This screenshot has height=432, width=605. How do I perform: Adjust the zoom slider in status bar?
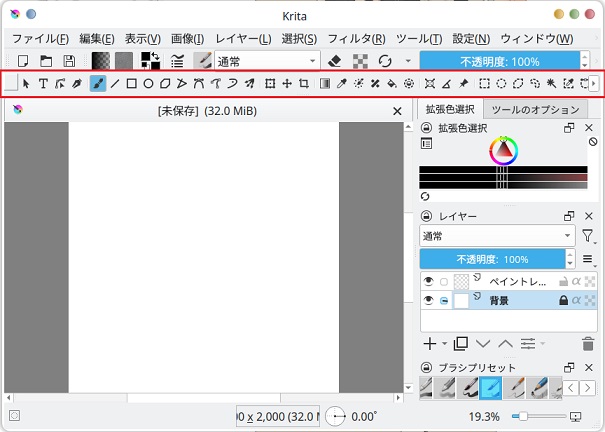coord(538,416)
